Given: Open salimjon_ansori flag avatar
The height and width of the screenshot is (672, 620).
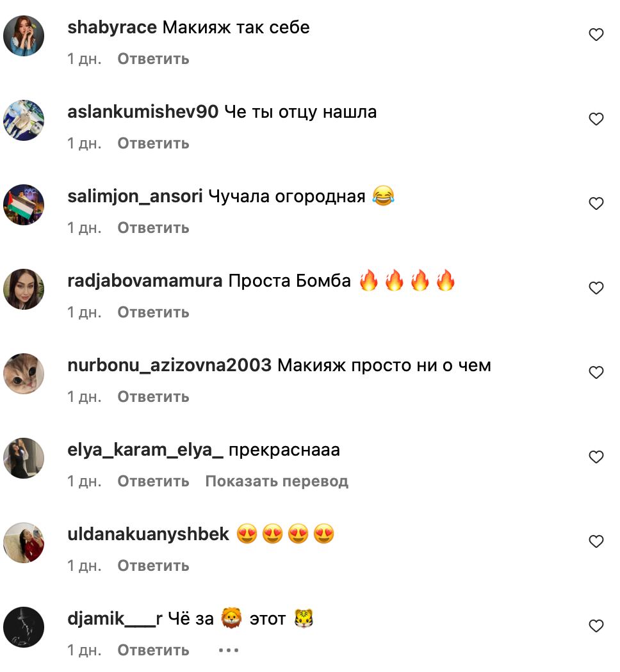Looking at the screenshot, I should [24, 204].
